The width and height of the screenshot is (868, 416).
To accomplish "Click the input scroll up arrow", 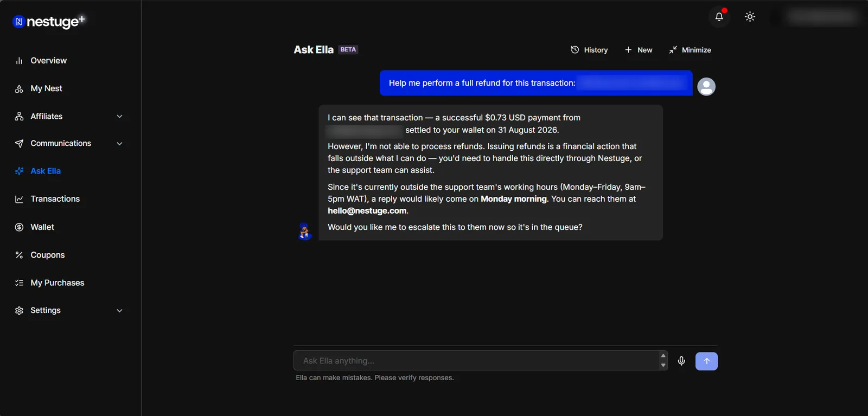I will (663, 356).
